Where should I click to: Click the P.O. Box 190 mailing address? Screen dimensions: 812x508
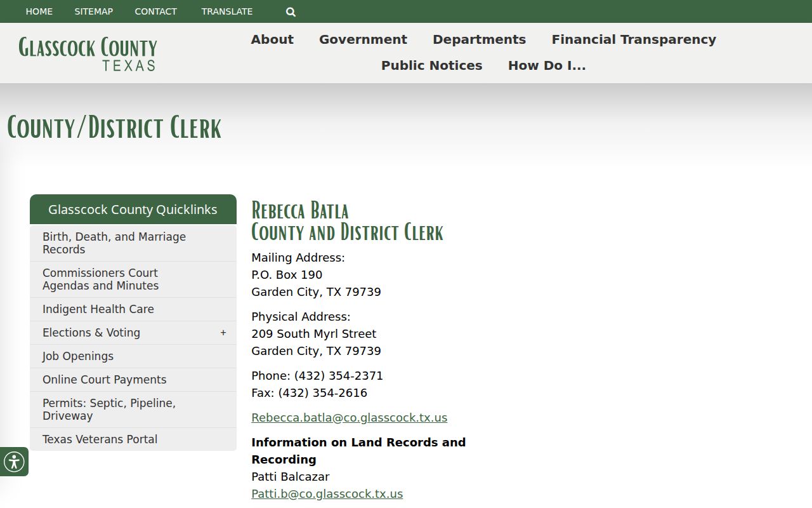pyautogui.click(x=287, y=275)
